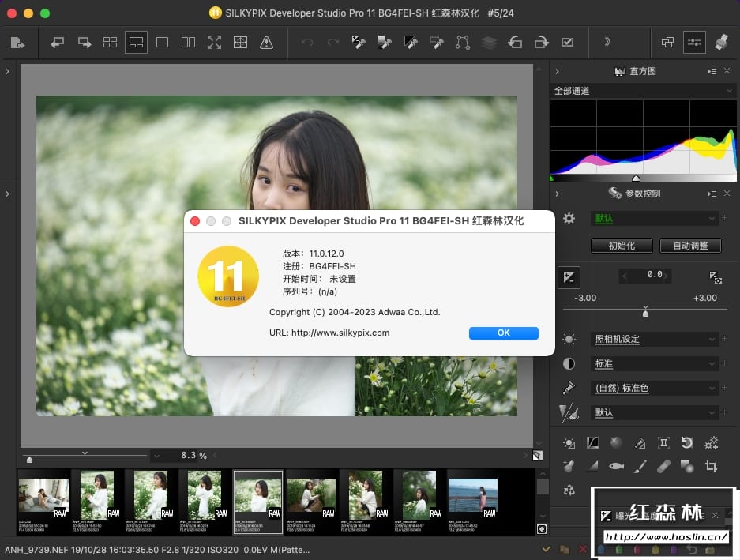The image size is (740, 560).
Task: Click the 自动调整 button
Action: [x=689, y=246]
